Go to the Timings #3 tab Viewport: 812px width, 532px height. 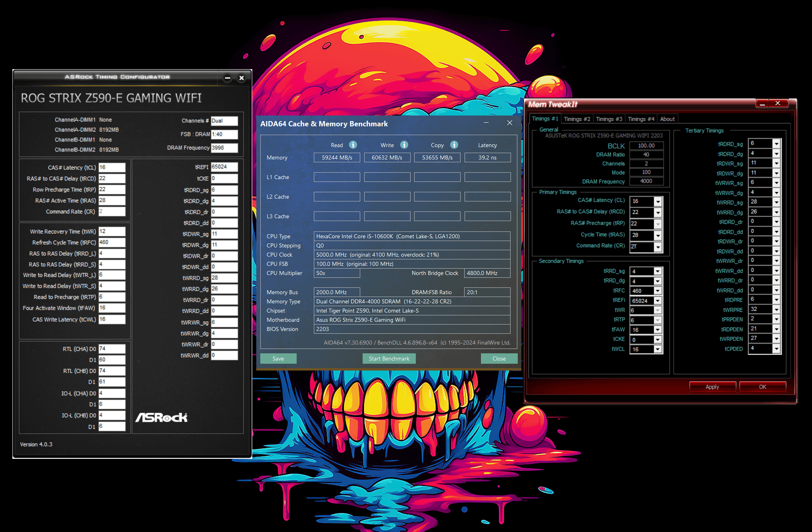(x=609, y=119)
